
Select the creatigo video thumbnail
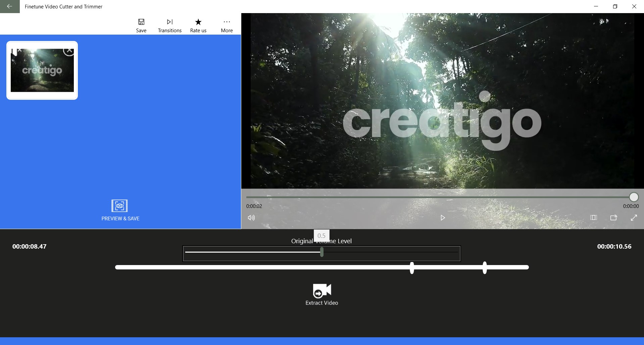pos(42,70)
